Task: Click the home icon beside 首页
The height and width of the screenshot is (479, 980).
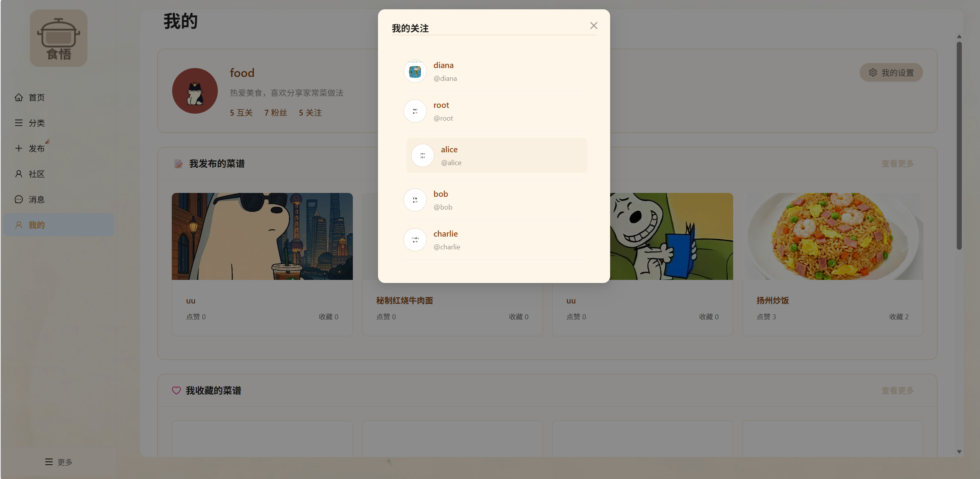Action: [19, 97]
